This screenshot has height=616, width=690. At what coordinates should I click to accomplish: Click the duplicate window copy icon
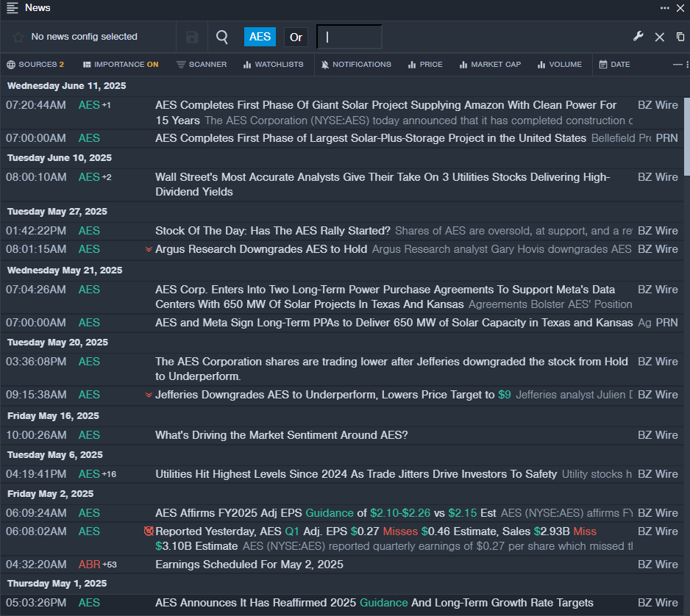tap(680, 37)
